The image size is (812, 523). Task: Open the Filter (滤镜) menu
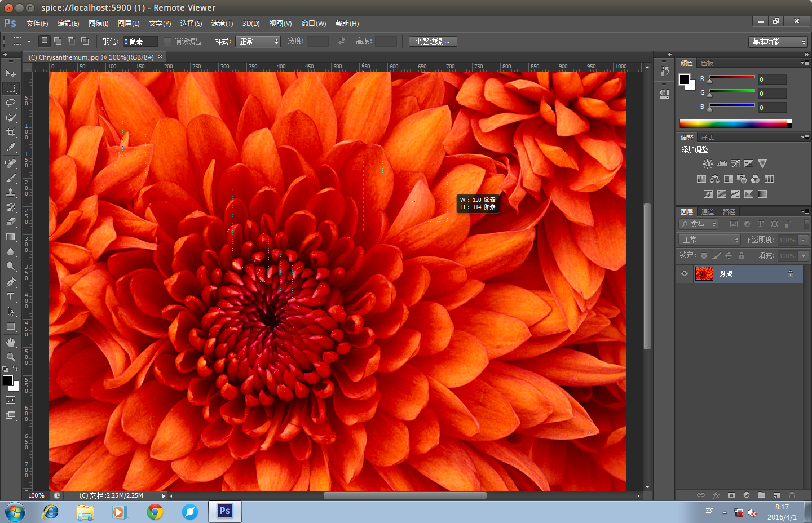pyautogui.click(x=222, y=24)
